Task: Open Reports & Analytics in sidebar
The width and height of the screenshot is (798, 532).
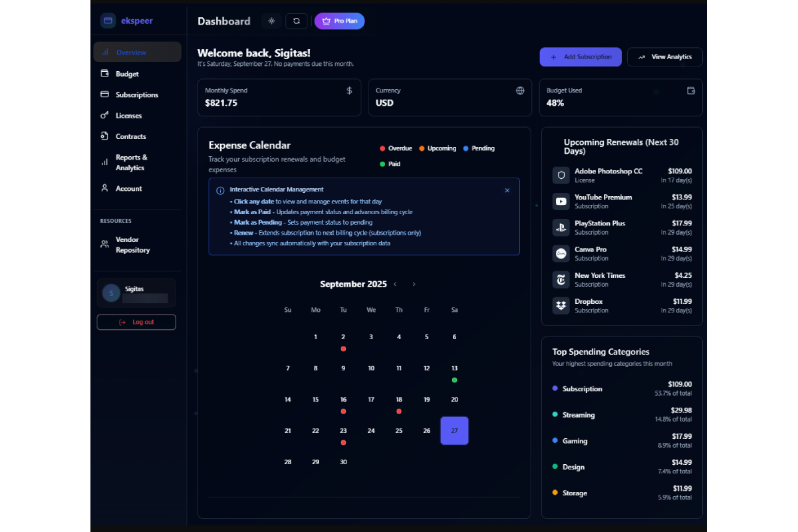Action: tap(131, 162)
